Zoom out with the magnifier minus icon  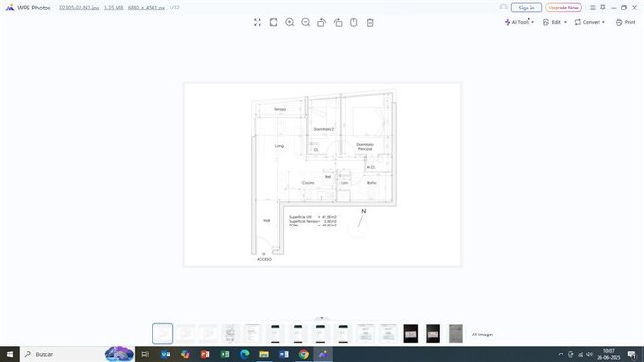[306, 22]
